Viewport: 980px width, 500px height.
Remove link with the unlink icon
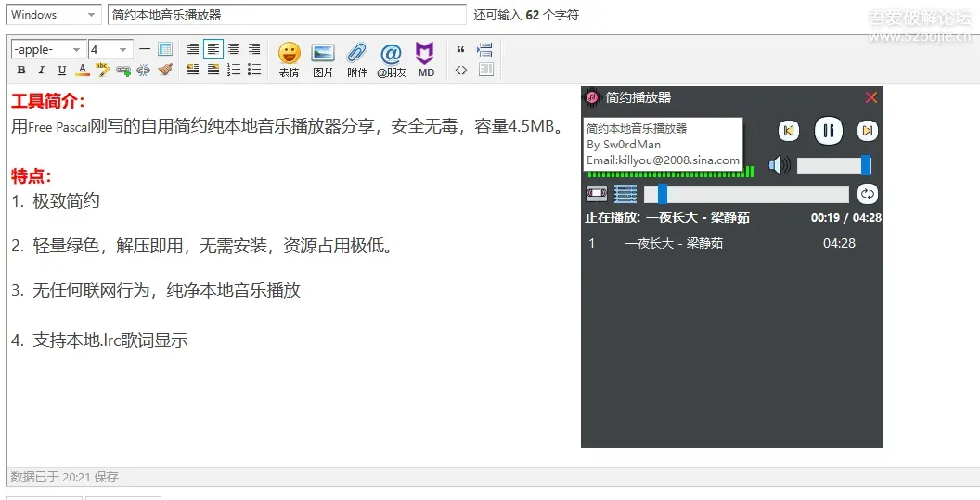144,70
